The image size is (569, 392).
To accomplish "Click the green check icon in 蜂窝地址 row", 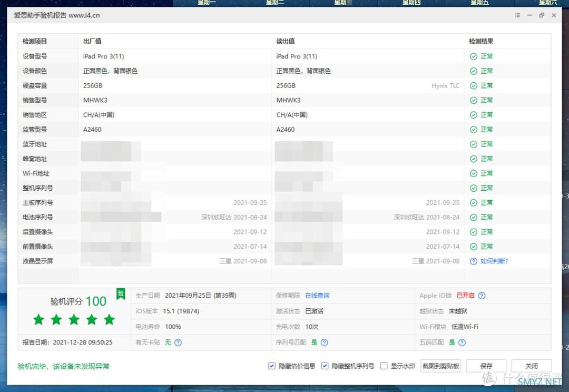I will [474, 159].
